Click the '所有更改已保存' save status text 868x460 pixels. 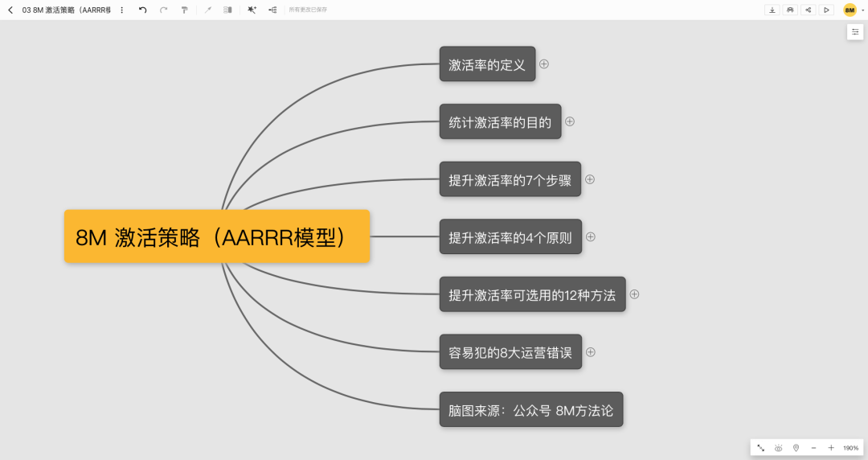pyautogui.click(x=308, y=10)
